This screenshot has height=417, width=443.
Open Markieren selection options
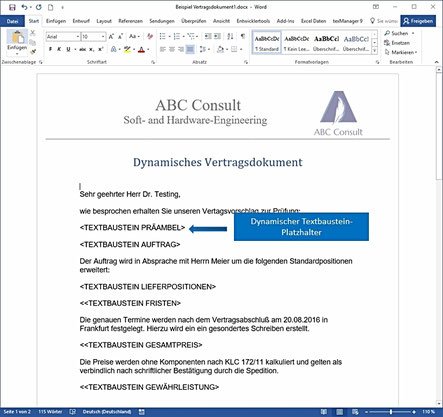point(400,52)
